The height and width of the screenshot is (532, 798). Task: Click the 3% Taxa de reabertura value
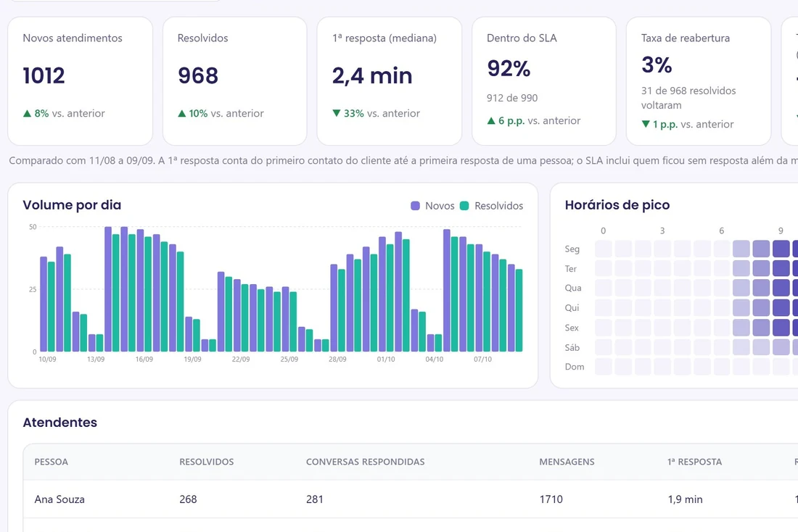click(x=657, y=65)
